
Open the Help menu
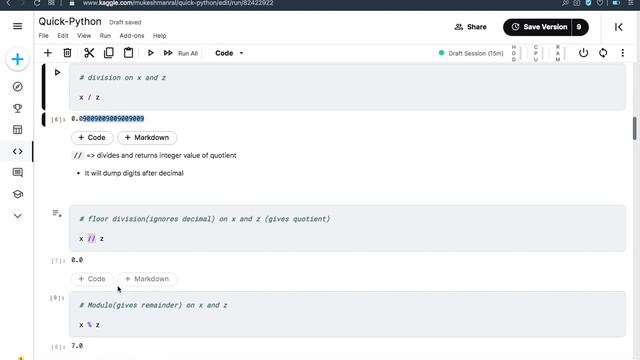point(160,36)
